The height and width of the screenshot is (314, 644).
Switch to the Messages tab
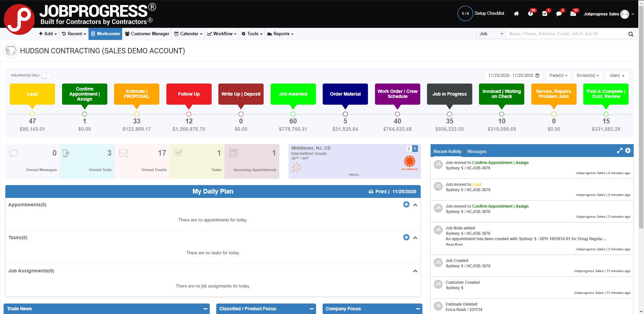tap(477, 152)
